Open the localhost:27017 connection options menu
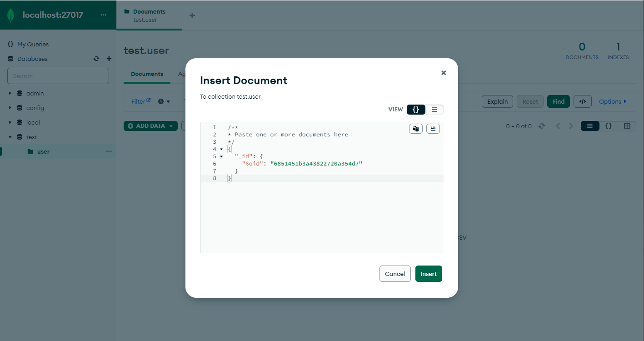The height and width of the screenshot is (341, 644). (x=104, y=15)
